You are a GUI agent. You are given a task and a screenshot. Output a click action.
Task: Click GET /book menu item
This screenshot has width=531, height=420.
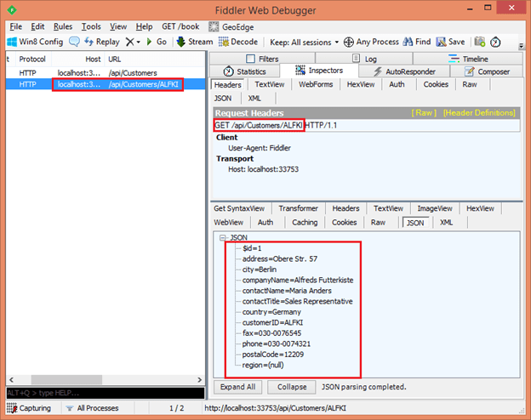(x=180, y=26)
